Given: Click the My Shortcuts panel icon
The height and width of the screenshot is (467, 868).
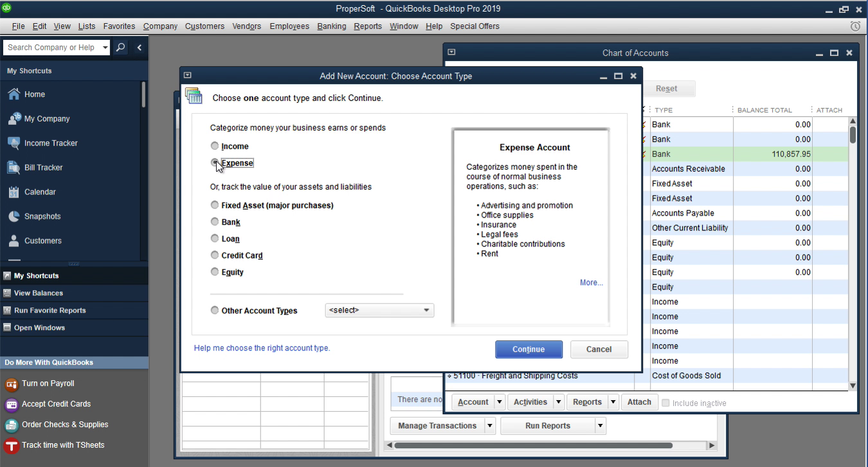Looking at the screenshot, I should click(7, 276).
